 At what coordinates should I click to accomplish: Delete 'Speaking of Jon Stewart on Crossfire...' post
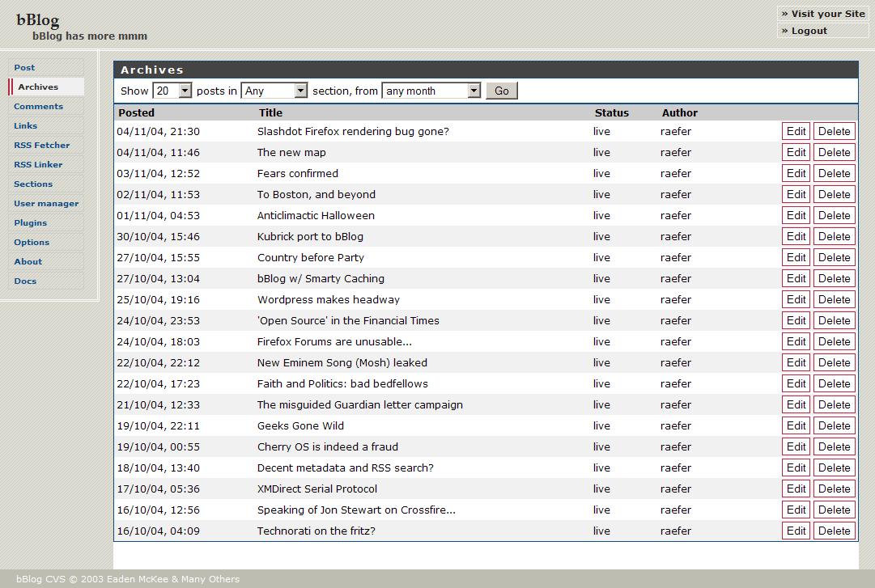[x=835, y=510]
